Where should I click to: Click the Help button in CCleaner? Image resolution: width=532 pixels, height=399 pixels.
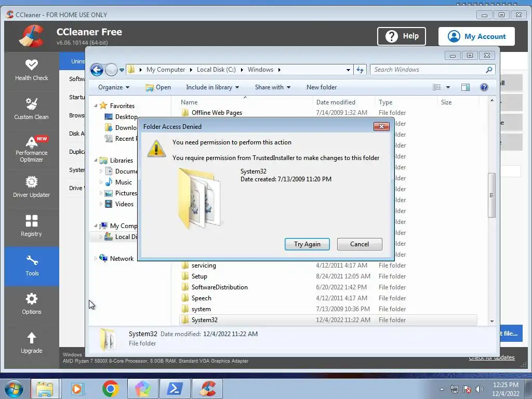point(402,36)
